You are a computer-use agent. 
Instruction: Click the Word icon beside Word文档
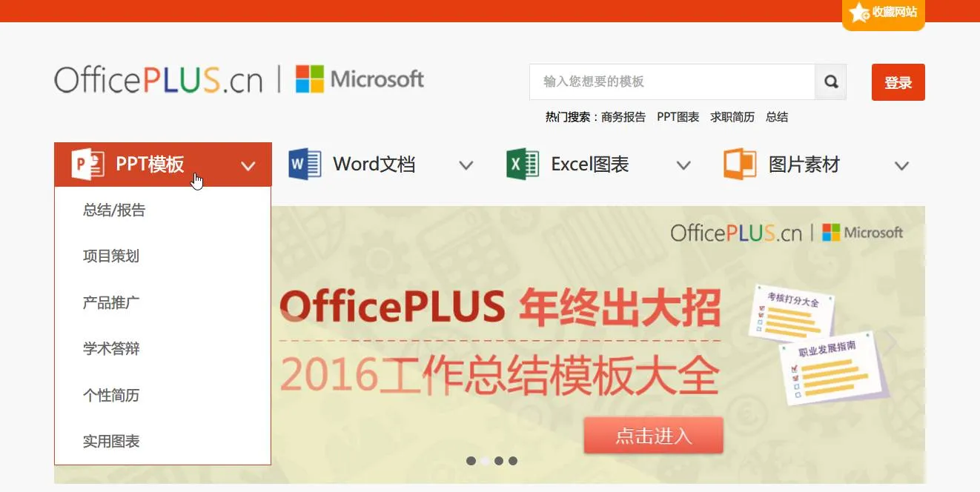(305, 164)
